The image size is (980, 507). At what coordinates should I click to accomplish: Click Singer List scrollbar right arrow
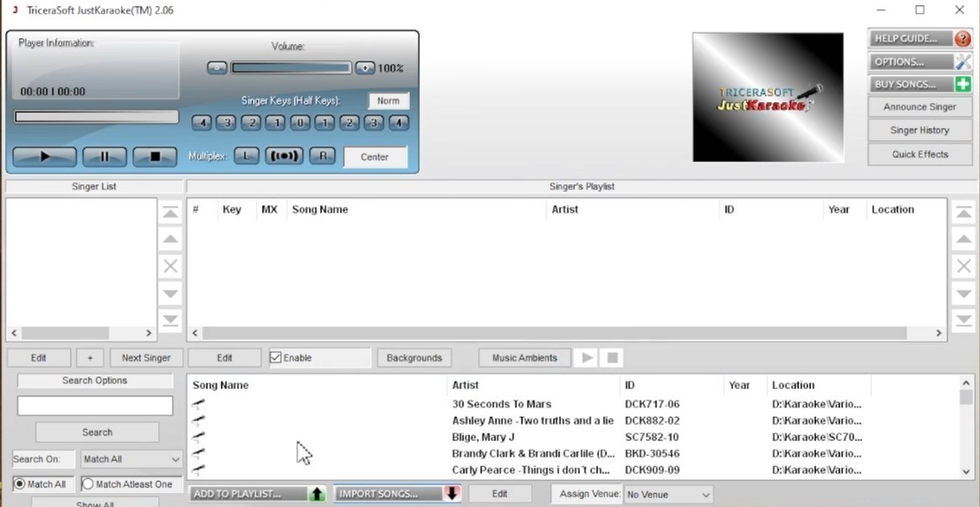(149, 334)
